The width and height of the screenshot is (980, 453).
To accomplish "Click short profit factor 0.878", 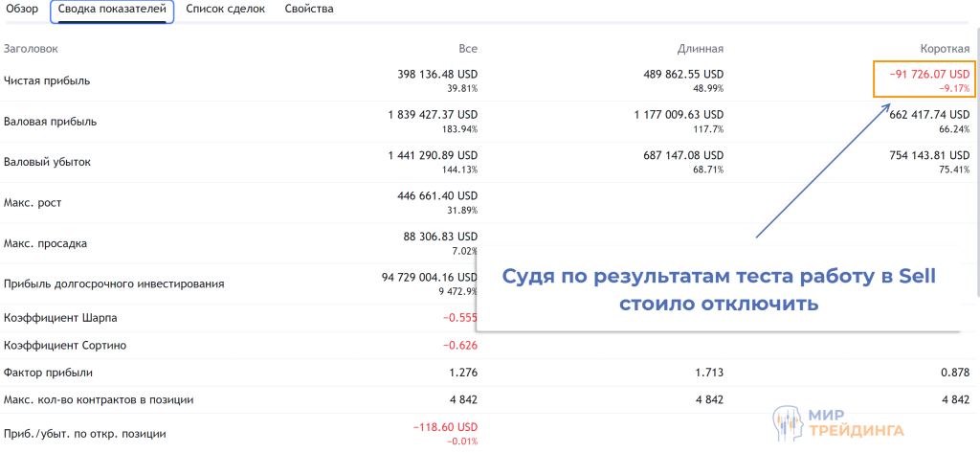I will 957,373.
